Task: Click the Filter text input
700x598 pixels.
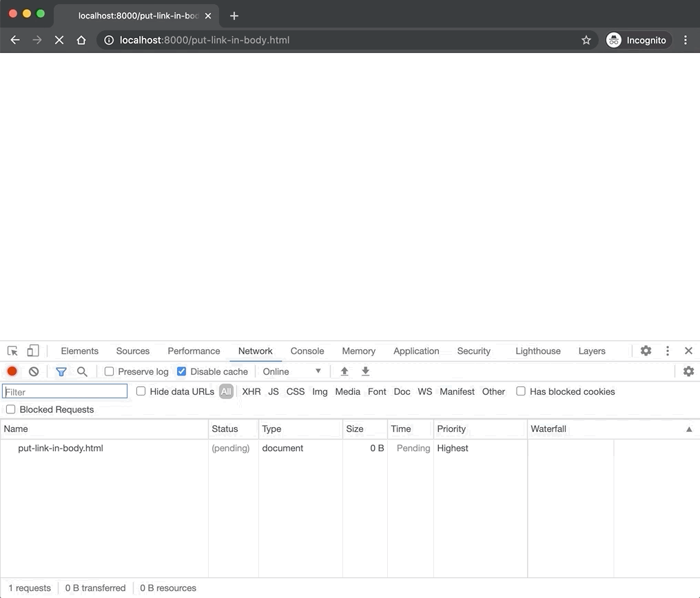Action: pos(65,391)
